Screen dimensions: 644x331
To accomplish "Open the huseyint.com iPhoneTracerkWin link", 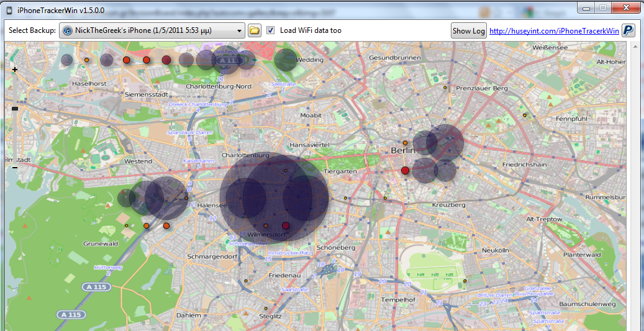I will [x=554, y=31].
